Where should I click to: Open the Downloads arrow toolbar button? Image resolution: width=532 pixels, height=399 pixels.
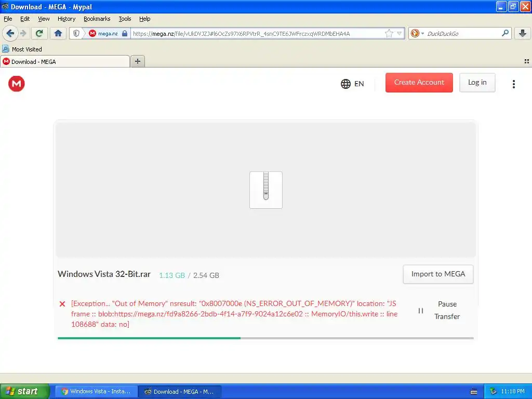click(523, 33)
